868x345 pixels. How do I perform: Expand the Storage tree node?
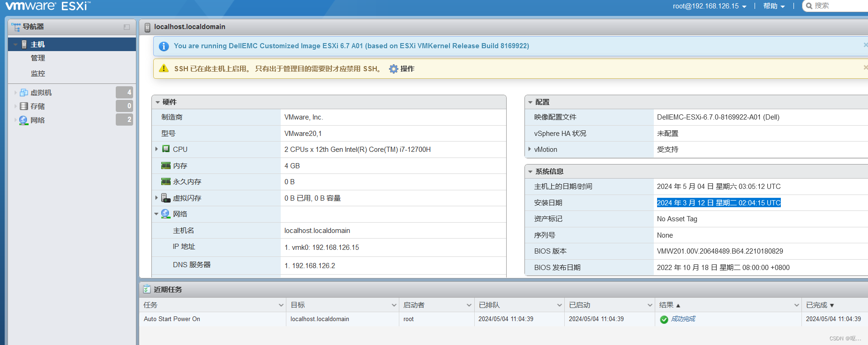pyautogui.click(x=15, y=106)
